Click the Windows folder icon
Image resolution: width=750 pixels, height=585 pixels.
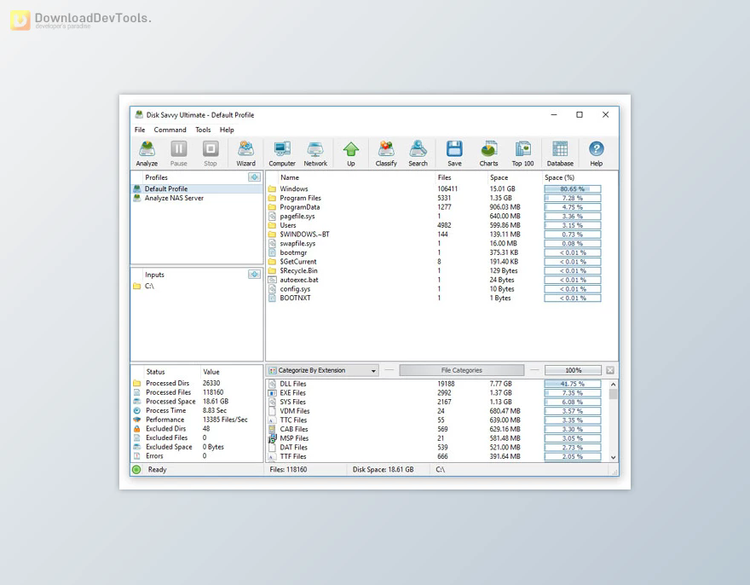coord(272,189)
